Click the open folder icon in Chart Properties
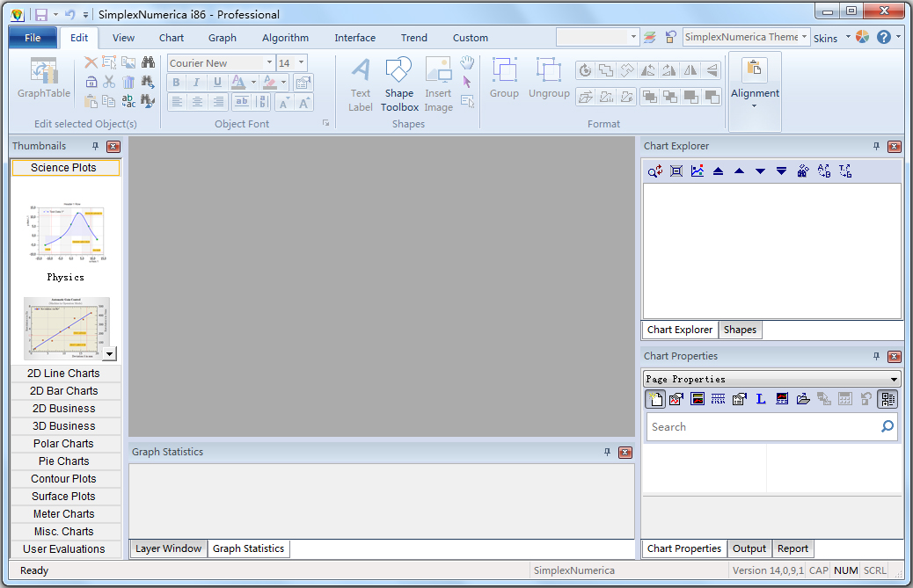The height and width of the screenshot is (588, 913). [x=803, y=399]
